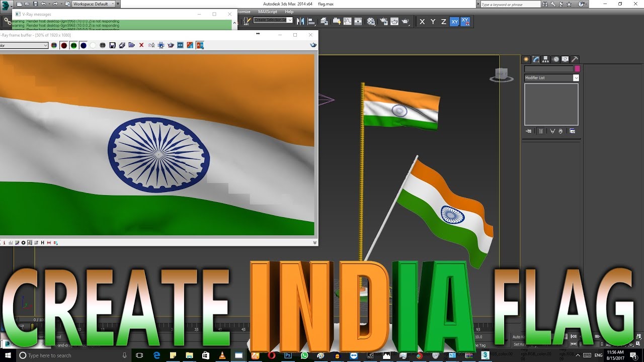Switch to the Modify command panel tab
The height and width of the screenshot is (362, 644).
pyautogui.click(x=536, y=59)
